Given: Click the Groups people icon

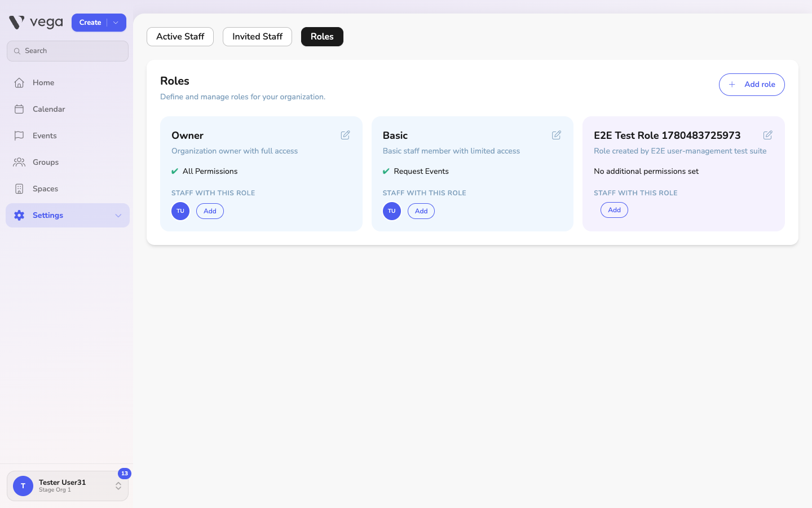Looking at the screenshot, I should coord(19,163).
